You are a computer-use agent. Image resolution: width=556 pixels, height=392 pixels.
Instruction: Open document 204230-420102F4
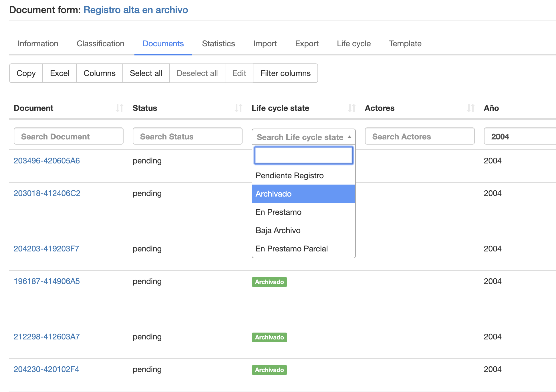pyautogui.click(x=46, y=369)
